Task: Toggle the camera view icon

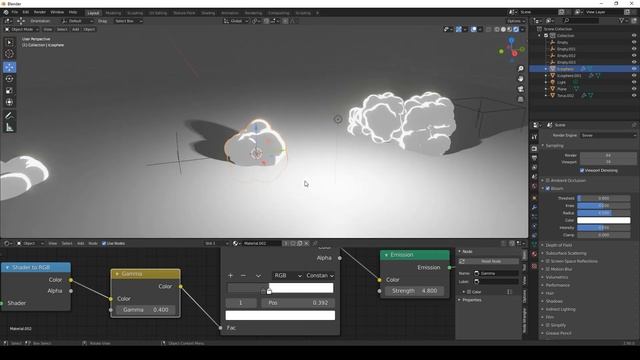Action: pos(520,89)
